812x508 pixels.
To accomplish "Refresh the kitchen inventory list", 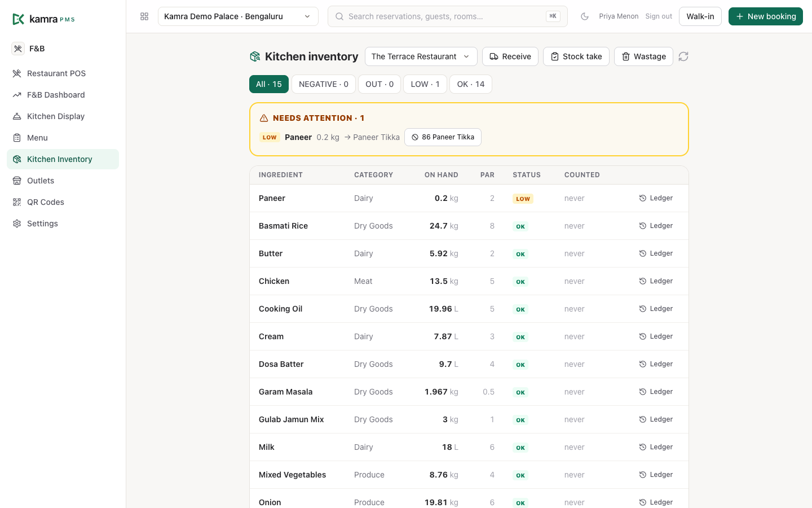I will tap(683, 56).
